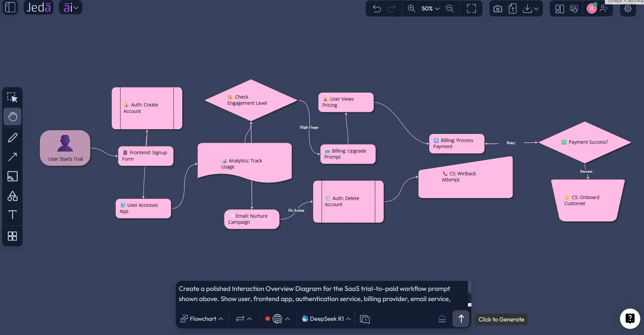Expand the transform swap arrows option
The image size is (644, 335).
244,319
